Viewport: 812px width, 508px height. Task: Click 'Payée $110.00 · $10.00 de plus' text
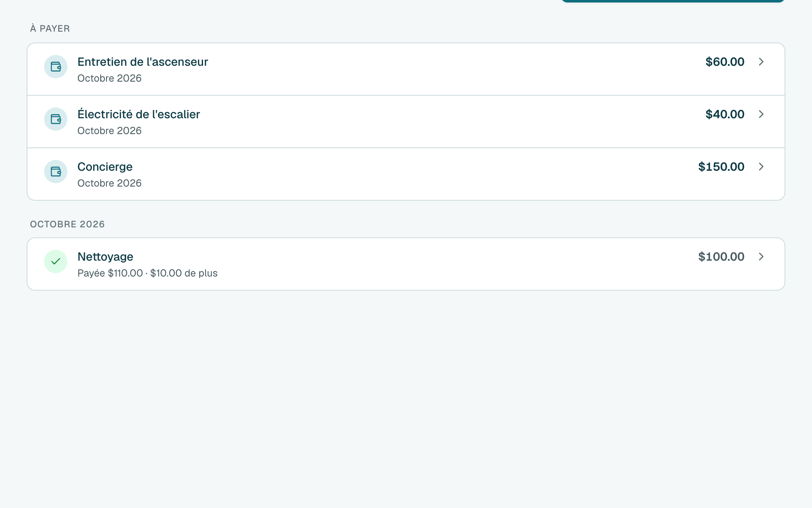click(x=148, y=273)
